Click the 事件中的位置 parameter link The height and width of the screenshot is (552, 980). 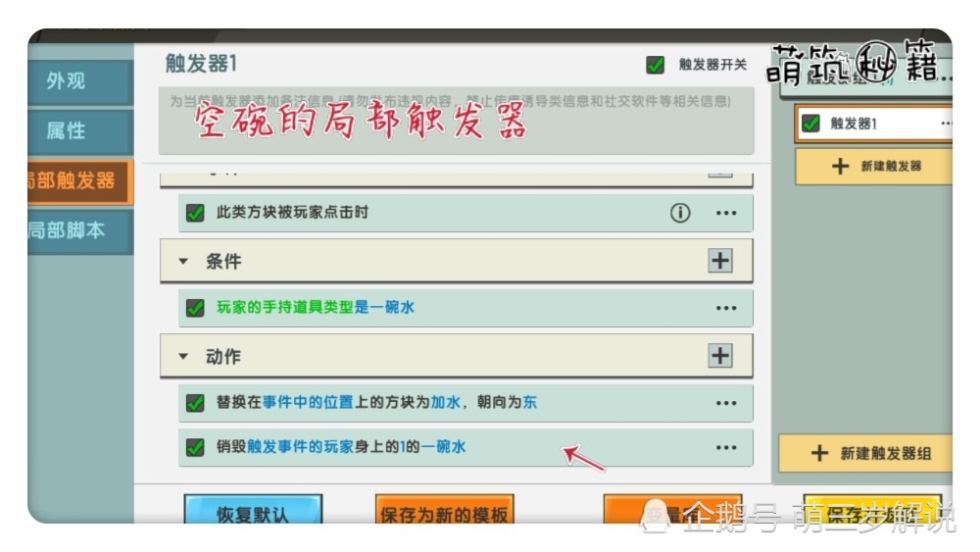pos(308,403)
